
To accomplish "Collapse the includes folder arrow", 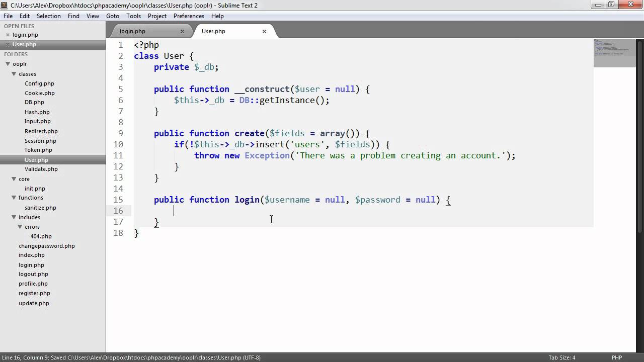I will click(14, 217).
